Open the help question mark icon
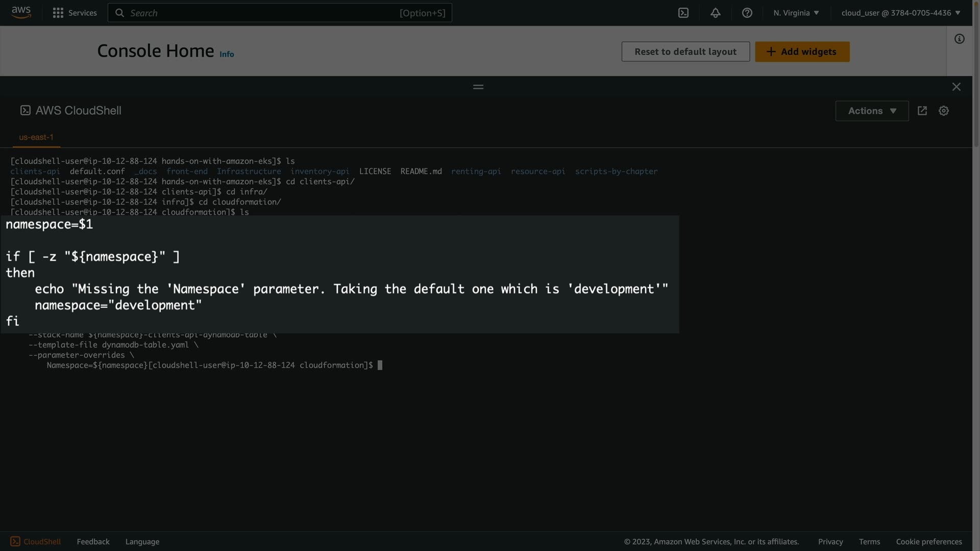 (x=747, y=13)
